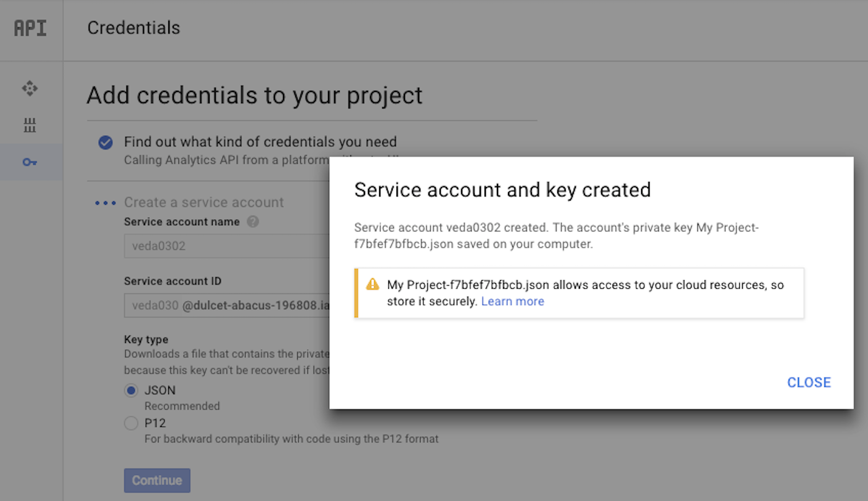Select the P12 key type radio button
Image resolution: width=868 pixels, height=501 pixels.
point(131,423)
